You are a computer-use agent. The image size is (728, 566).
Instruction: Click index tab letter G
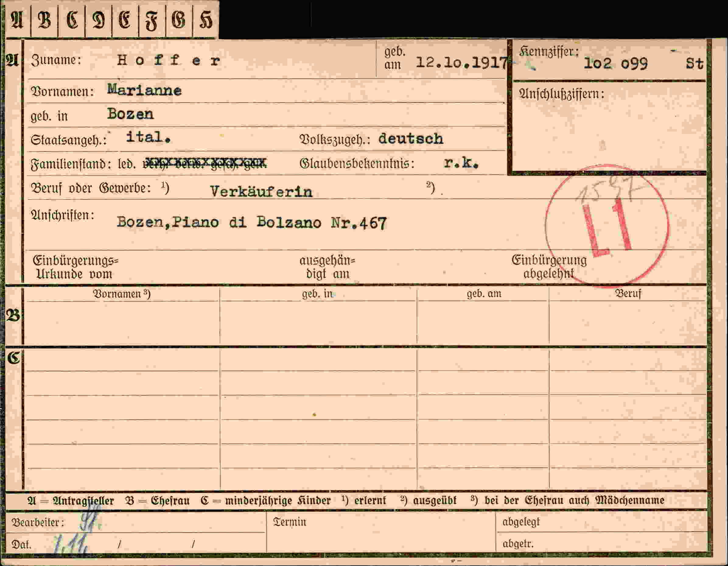179,20
